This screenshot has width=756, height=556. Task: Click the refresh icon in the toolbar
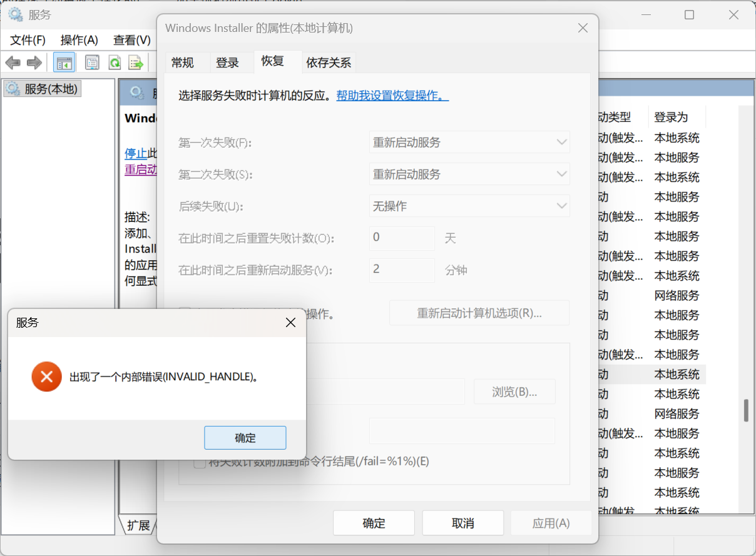114,62
